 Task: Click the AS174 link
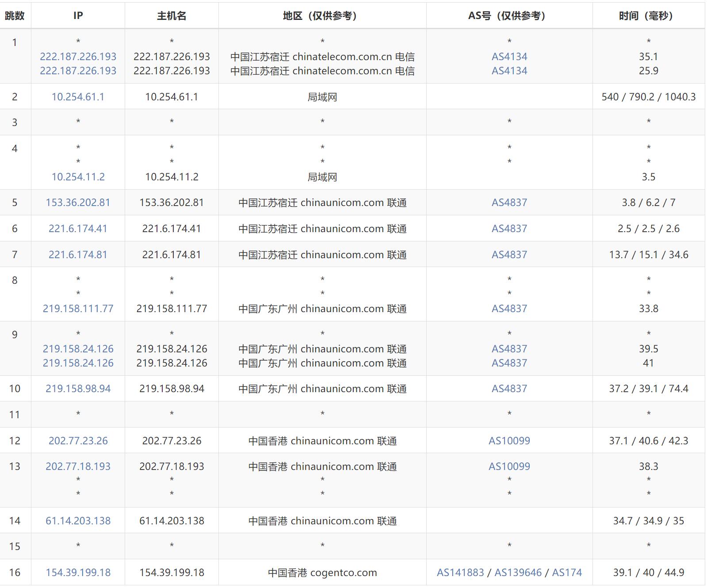(x=567, y=573)
